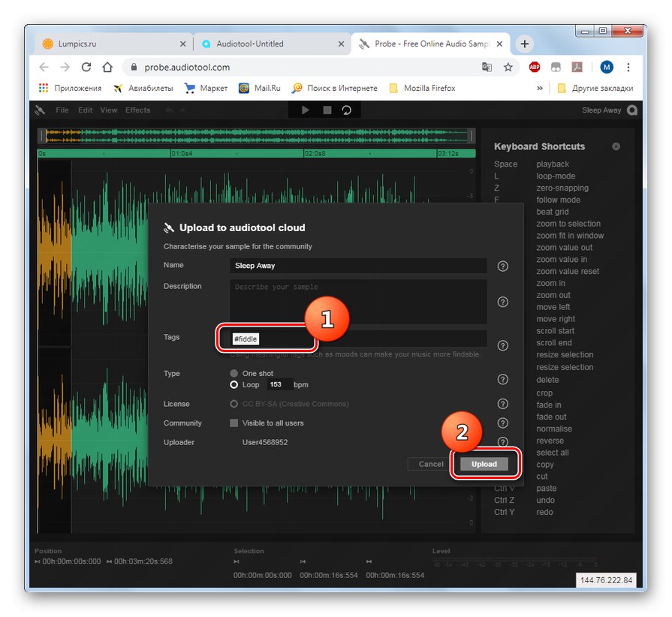The image size is (672, 617).
Task: Go back in browser history
Action: point(44,67)
